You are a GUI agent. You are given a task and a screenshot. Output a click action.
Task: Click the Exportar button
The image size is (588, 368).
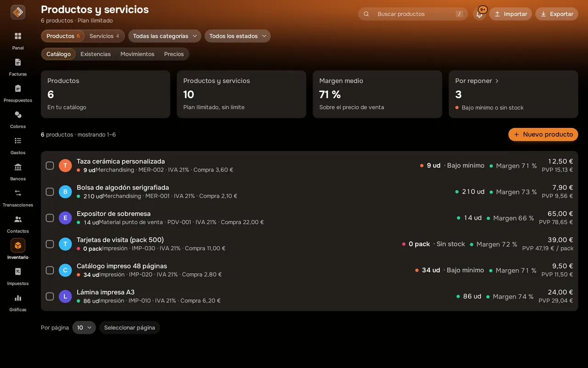coord(557,14)
